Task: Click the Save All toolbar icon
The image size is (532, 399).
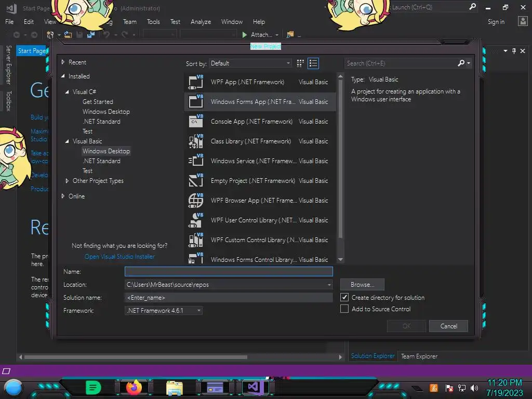Action: (90, 35)
